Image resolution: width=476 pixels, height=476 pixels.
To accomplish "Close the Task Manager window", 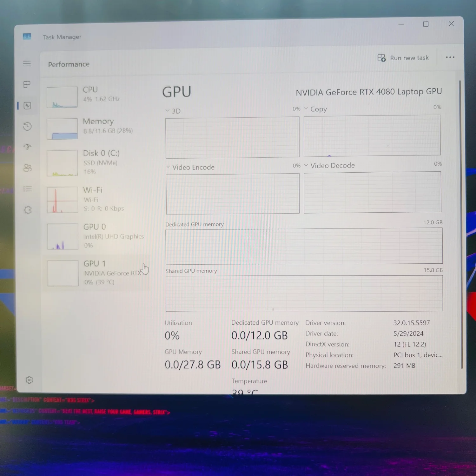I will pos(451,24).
